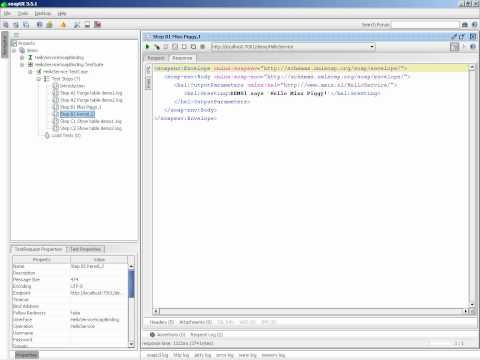
Task: Click the detach icon in request window title bar
Action: (462, 37)
